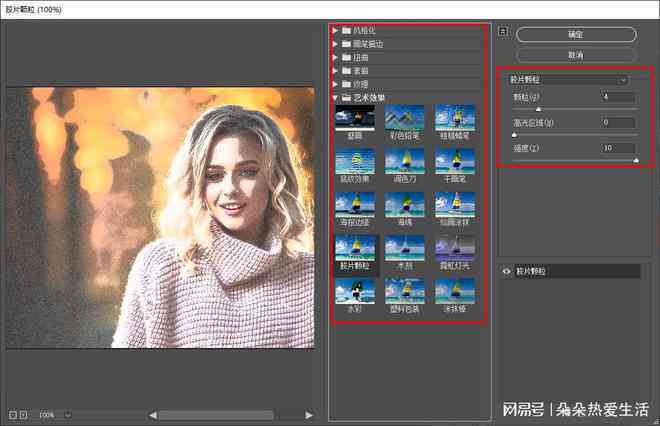The height and width of the screenshot is (426, 660).
Task: Click the zoom out minus button
Action: 13,415
